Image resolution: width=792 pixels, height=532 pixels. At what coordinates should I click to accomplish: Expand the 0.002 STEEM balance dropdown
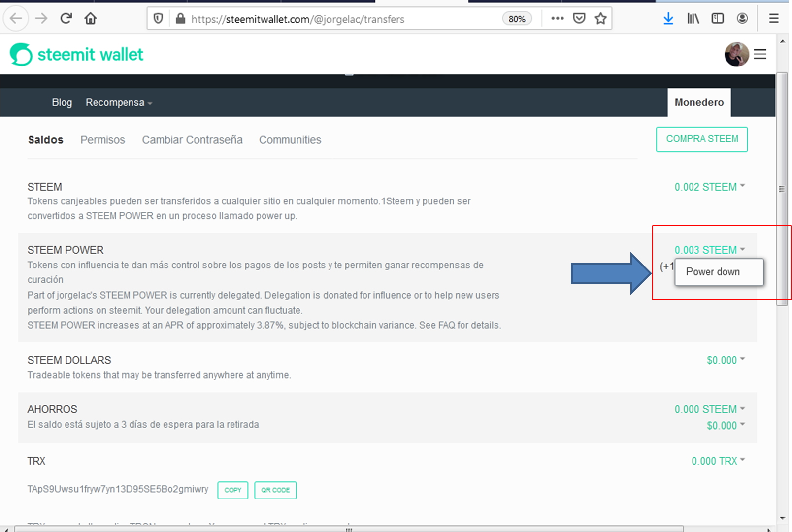pyautogui.click(x=710, y=187)
